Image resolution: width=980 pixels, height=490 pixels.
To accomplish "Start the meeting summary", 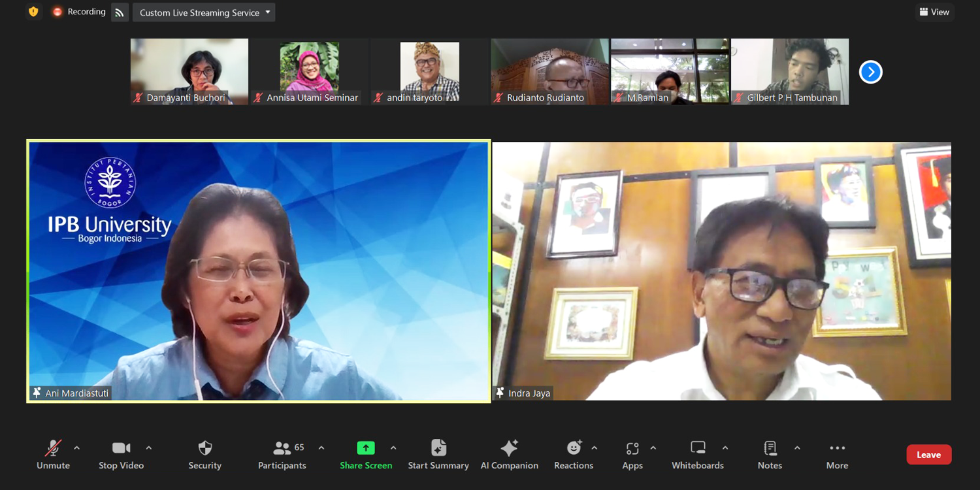I will (438, 455).
